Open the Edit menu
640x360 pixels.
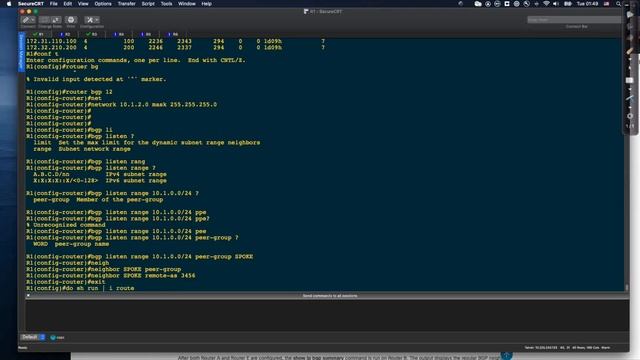click(67, 4)
